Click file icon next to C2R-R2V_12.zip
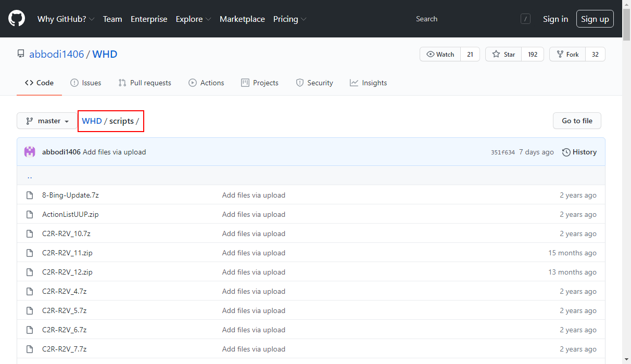This screenshot has height=364, width=631. coord(30,272)
